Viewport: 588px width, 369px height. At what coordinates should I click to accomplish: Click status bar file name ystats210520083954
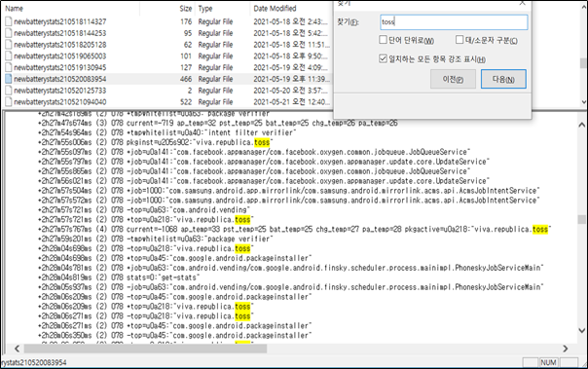tap(33, 362)
